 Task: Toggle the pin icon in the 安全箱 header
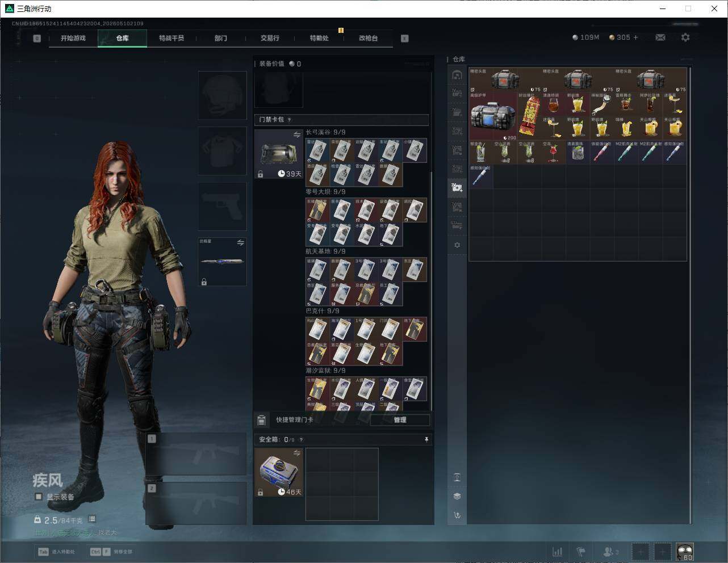pyautogui.click(x=426, y=439)
